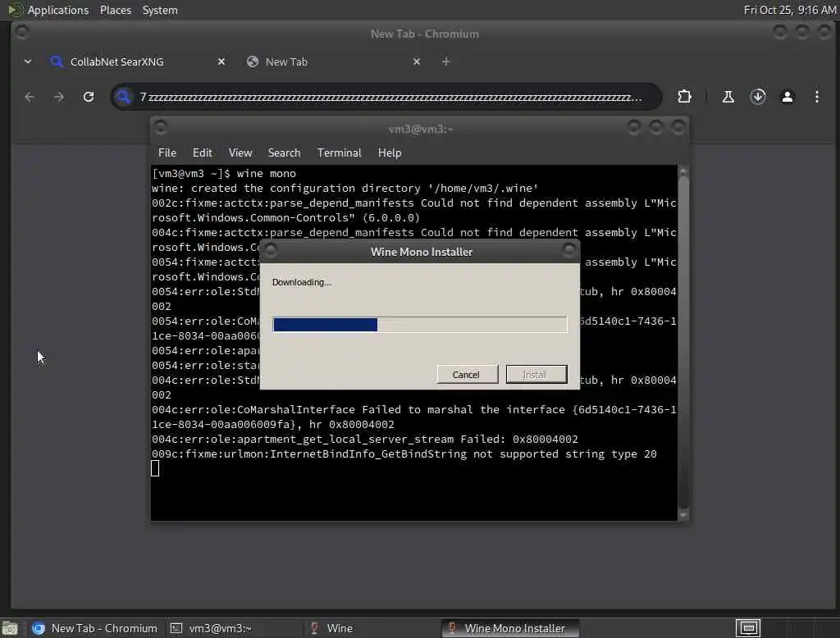
Task: Switch to New Tab - Chromium taskbar item
Action: pyautogui.click(x=95, y=628)
